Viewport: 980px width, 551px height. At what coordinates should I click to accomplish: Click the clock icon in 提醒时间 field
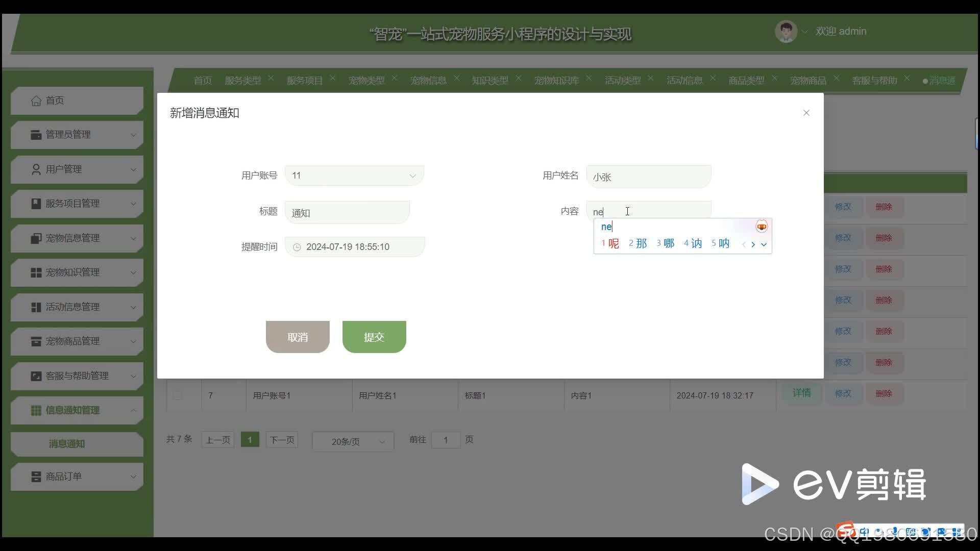298,246
